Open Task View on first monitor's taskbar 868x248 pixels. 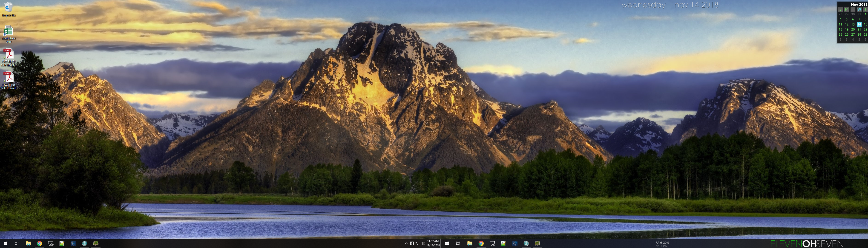coord(17,243)
